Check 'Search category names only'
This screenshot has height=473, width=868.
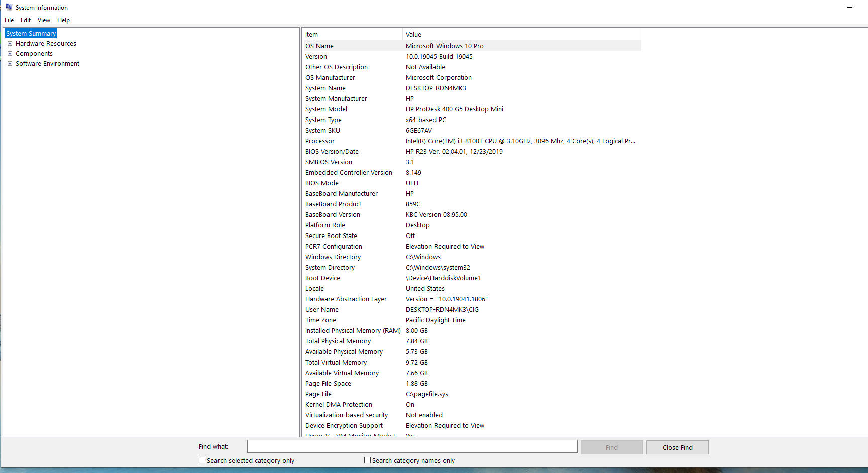[x=367, y=460]
